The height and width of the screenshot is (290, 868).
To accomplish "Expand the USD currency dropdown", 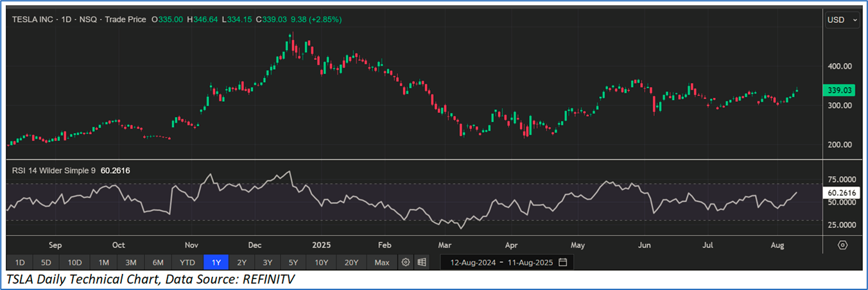I will 842,20.
